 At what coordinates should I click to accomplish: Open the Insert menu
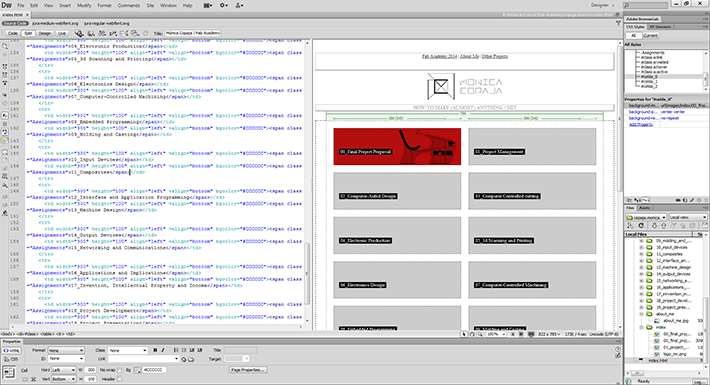[65, 5]
